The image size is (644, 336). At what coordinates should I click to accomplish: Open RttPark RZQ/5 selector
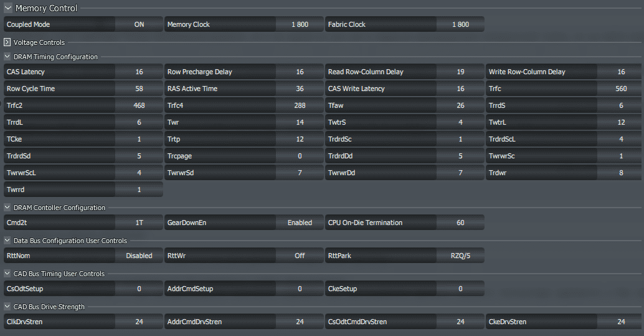[x=460, y=256]
